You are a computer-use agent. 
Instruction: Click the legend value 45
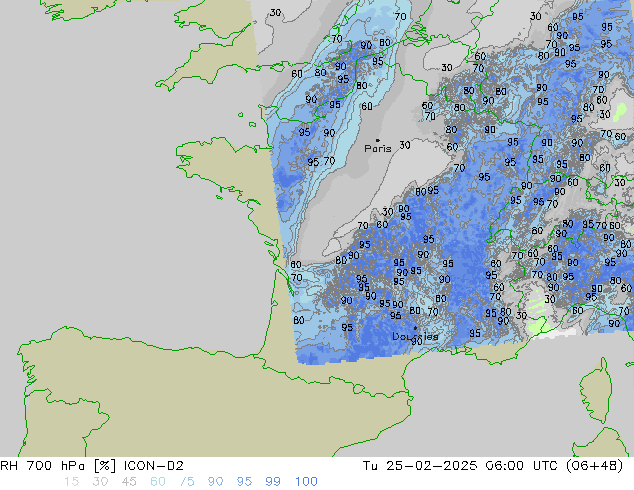[129, 482]
